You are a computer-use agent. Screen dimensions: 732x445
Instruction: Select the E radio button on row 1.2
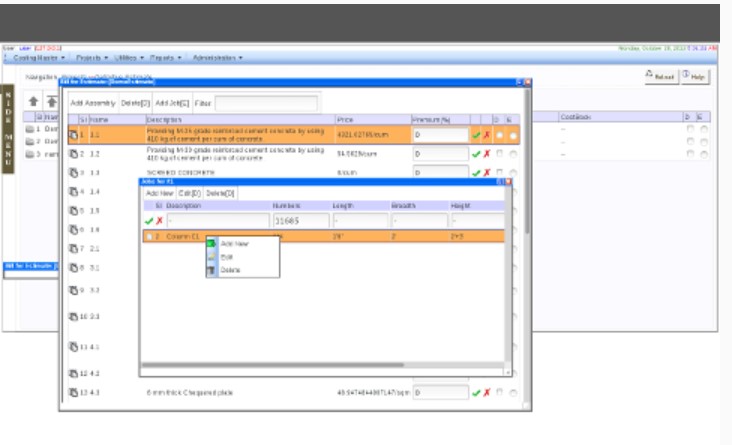513,154
